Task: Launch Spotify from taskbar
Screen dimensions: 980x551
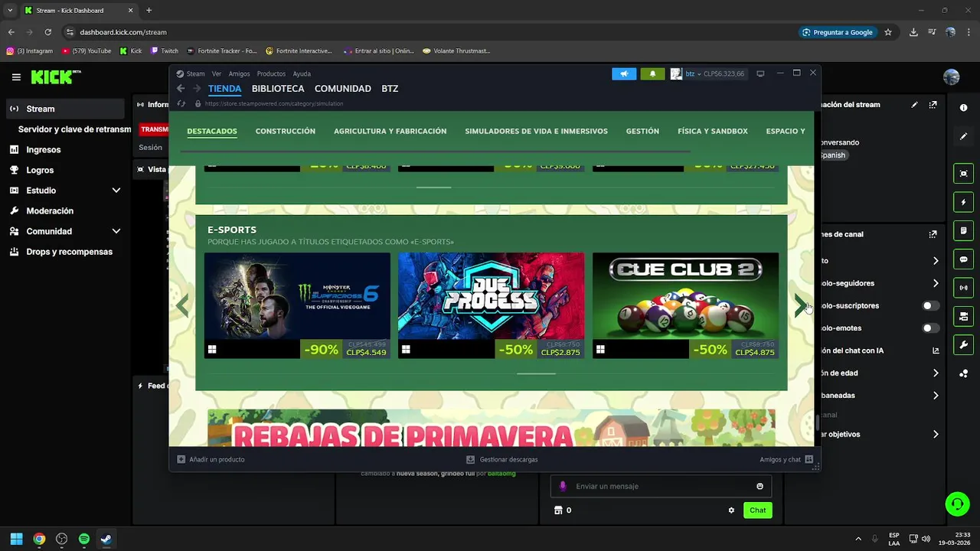Action: (84, 539)
